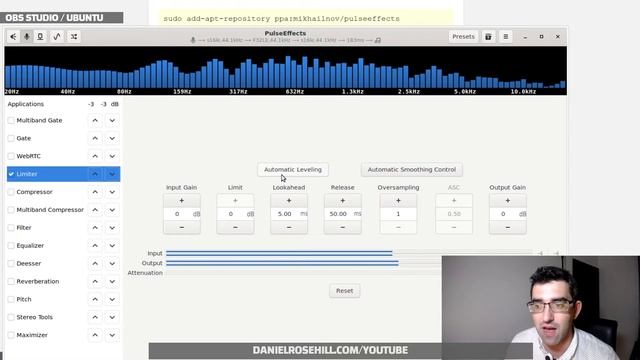Select the Stereo Tools plugin row
The width and height of the screenshot is (640, 360).
63,317
